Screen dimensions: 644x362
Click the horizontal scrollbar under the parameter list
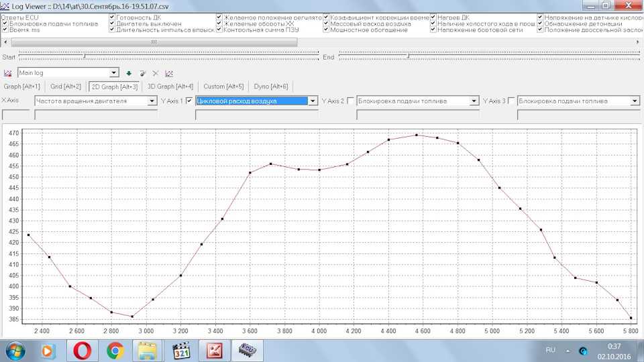(154, 42)
